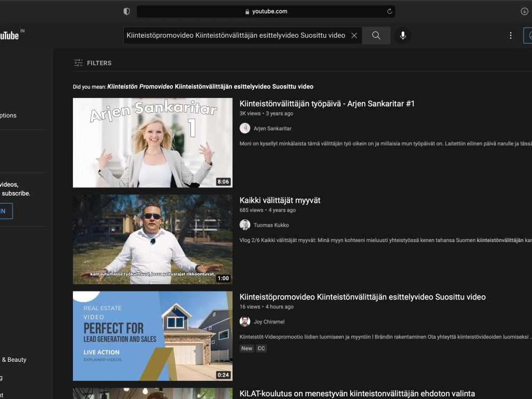
Task: Open the 'Perfect for lead generation' real estate thumbnail
Action: click(x=153, y=336)
